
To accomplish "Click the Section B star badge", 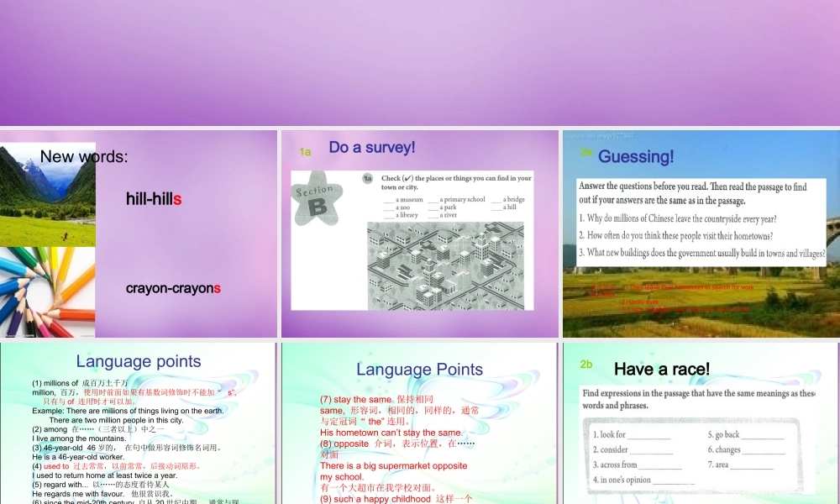I will coord(318,197).
